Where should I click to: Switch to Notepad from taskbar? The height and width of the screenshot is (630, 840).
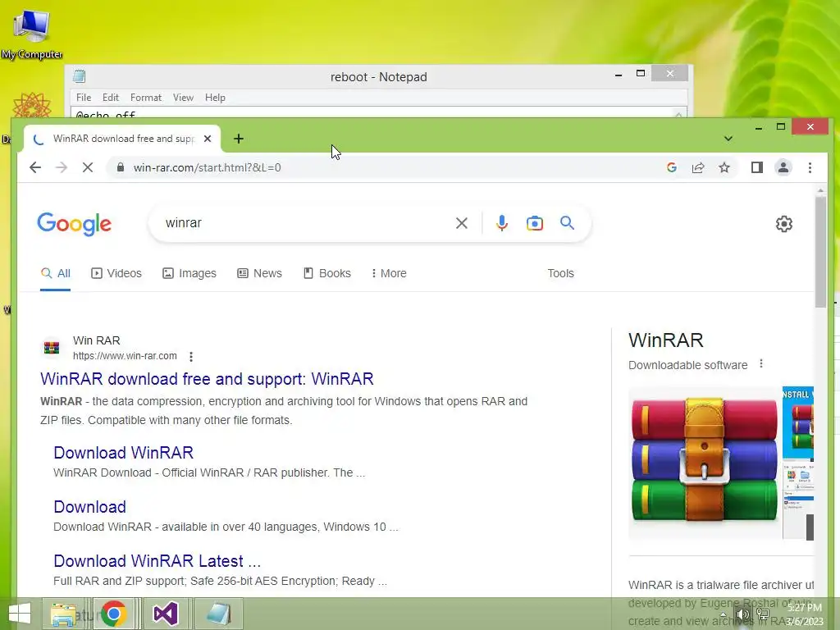click(219, 614)
